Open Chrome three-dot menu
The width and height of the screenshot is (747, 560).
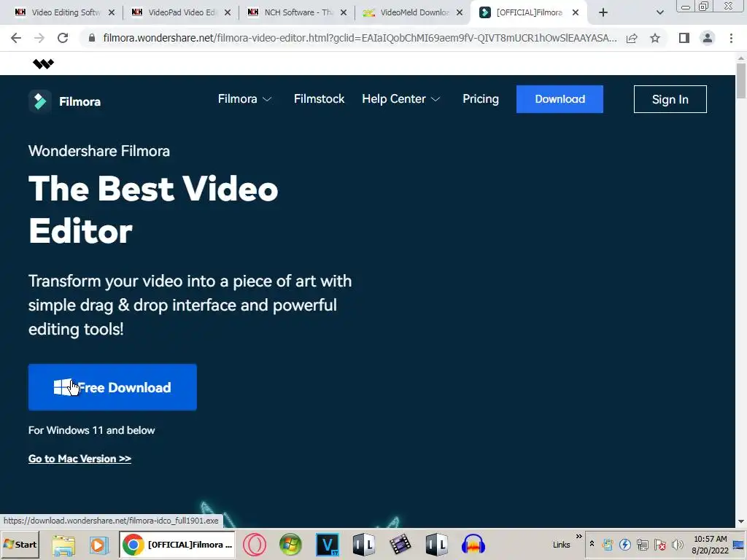(x=731, y=38)
